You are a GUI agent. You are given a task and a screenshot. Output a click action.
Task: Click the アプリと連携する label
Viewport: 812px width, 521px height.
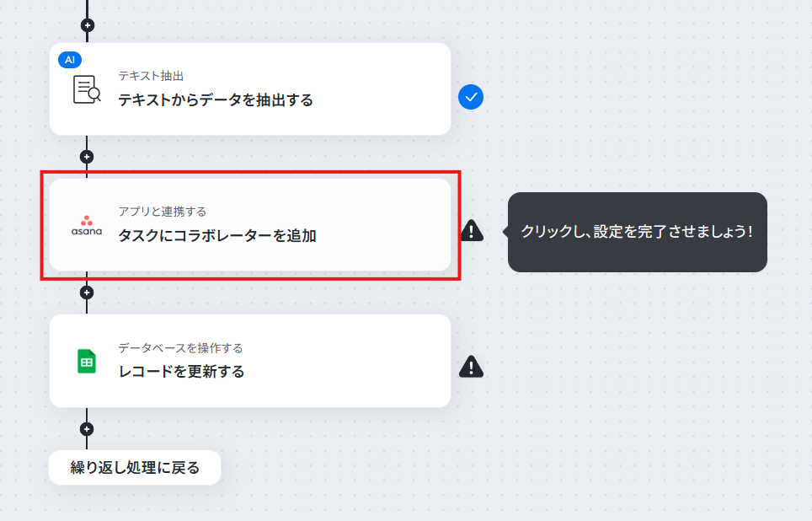click(x=162, y=212)
